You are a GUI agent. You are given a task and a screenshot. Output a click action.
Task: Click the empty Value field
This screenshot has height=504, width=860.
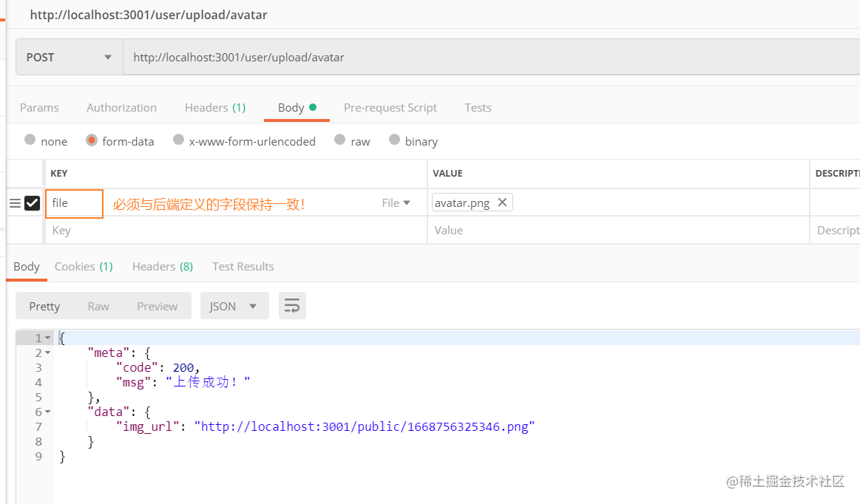pos(618,231)
